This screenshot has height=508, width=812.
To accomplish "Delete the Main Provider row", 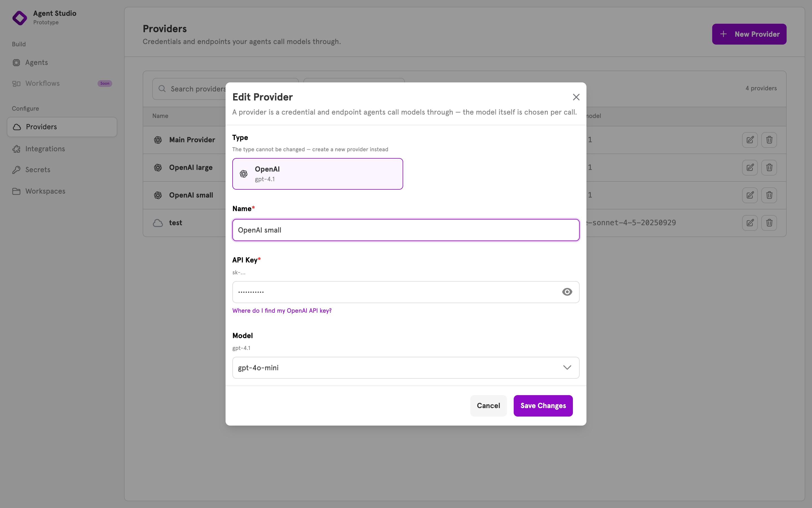I will tap(769, 140).
